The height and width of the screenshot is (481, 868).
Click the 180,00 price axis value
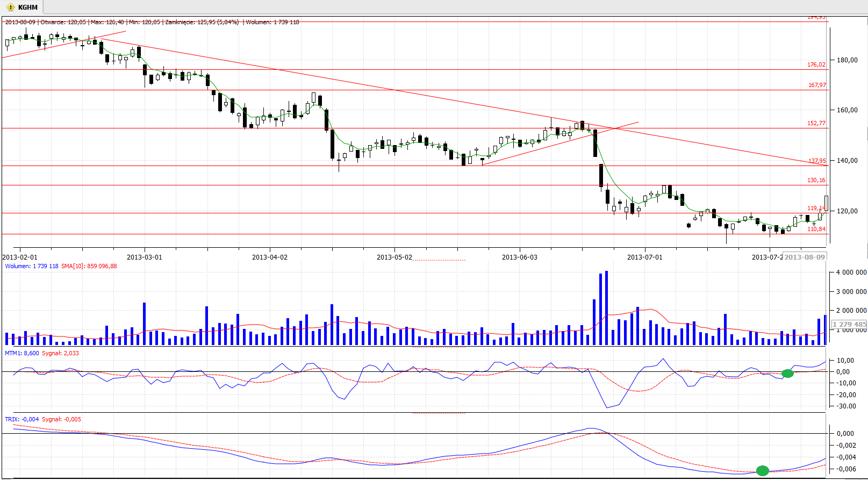[847, 60]
